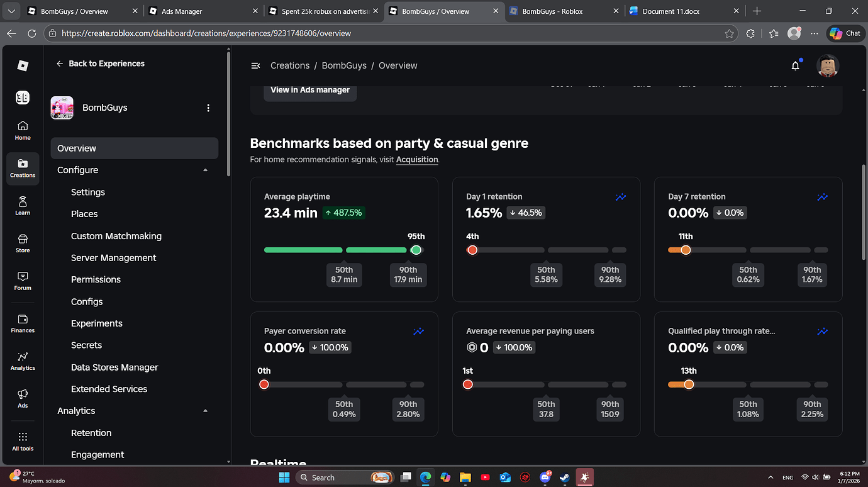The height and width of the screenshot is (487, 868).
Task: Click the Copilot Chat button in browser
Action: click(x=845, y=33)
